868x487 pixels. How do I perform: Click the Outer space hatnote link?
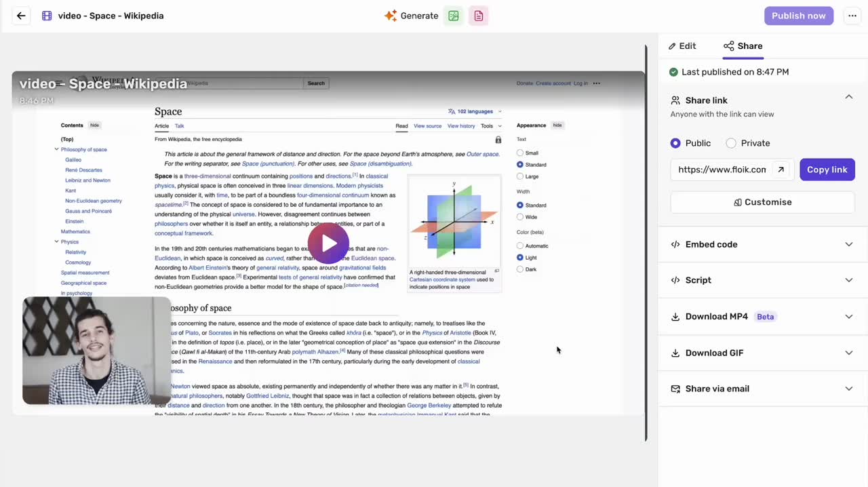click(x=482, y=155)
